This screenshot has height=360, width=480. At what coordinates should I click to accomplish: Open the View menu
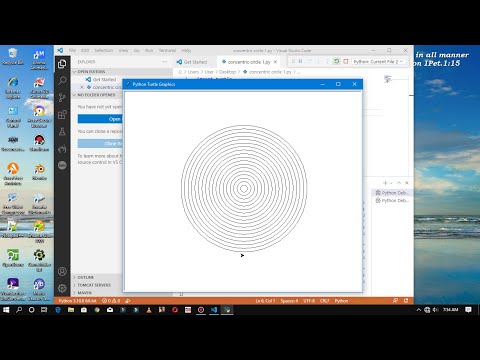(x=123, y=50)
